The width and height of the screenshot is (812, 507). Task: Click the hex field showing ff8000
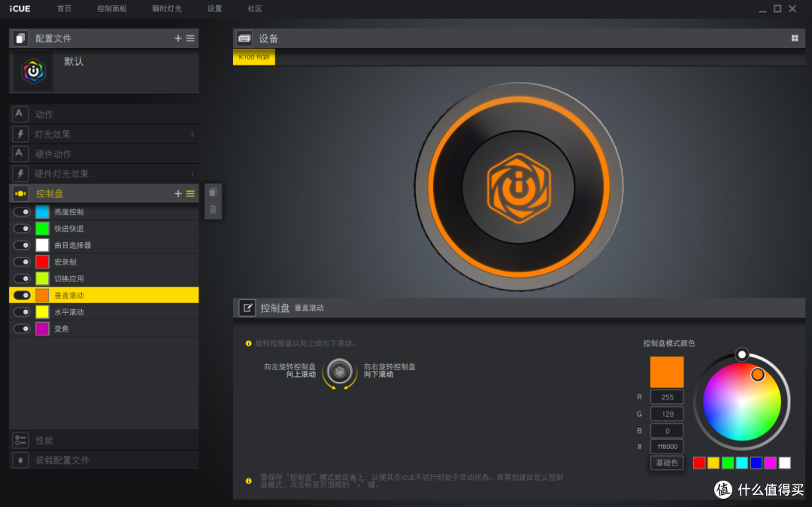pos(666,446)
